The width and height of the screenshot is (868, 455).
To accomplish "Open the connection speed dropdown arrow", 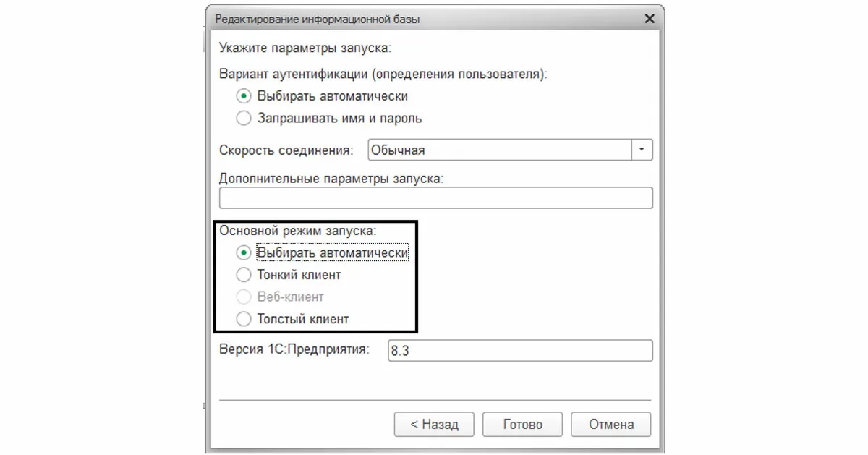I will pos(642,150).
